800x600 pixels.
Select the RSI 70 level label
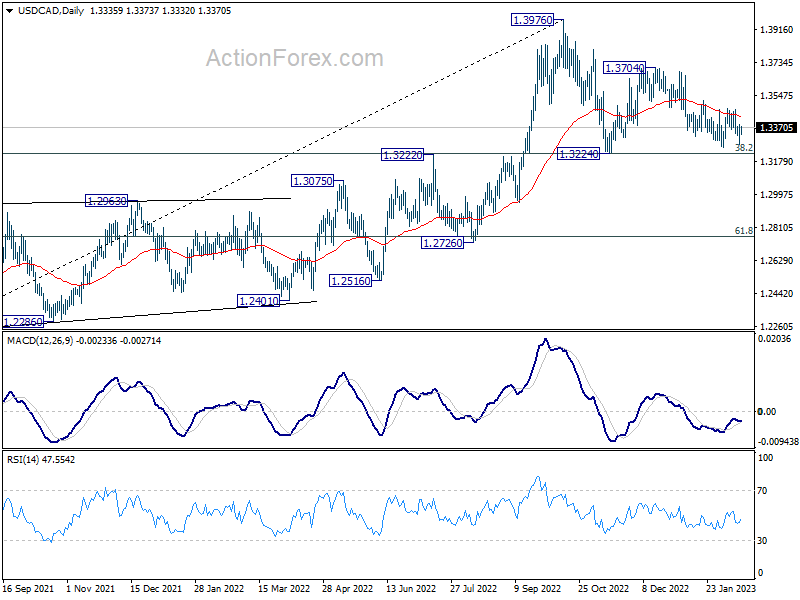(762, 491)
